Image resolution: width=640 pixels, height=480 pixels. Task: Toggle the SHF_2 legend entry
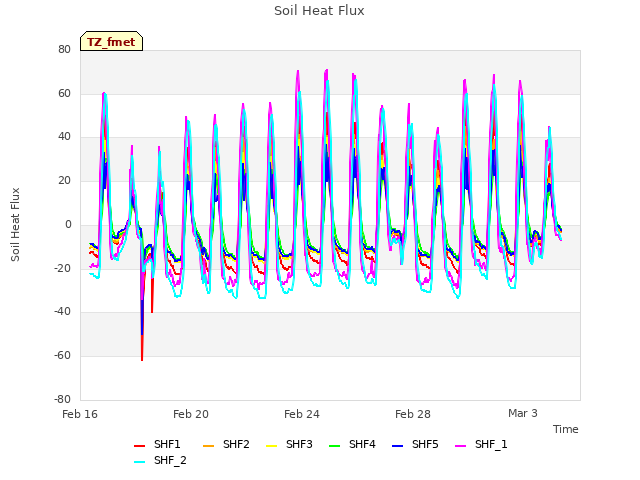(160, 461)
